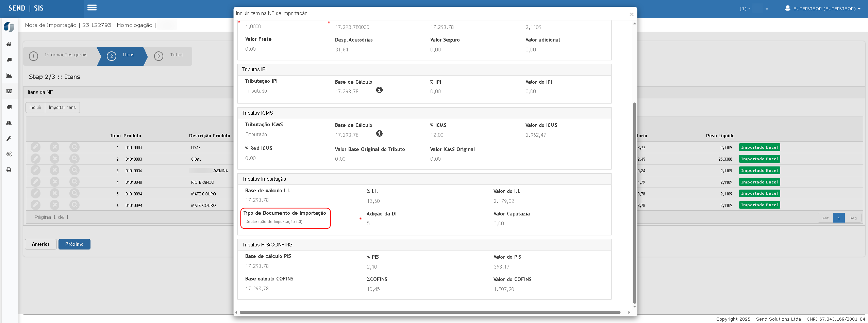Open the wrench tools icon in sidebar
Image resolution: width=868 pixels, height=323 pixels.
coord(9,139)
